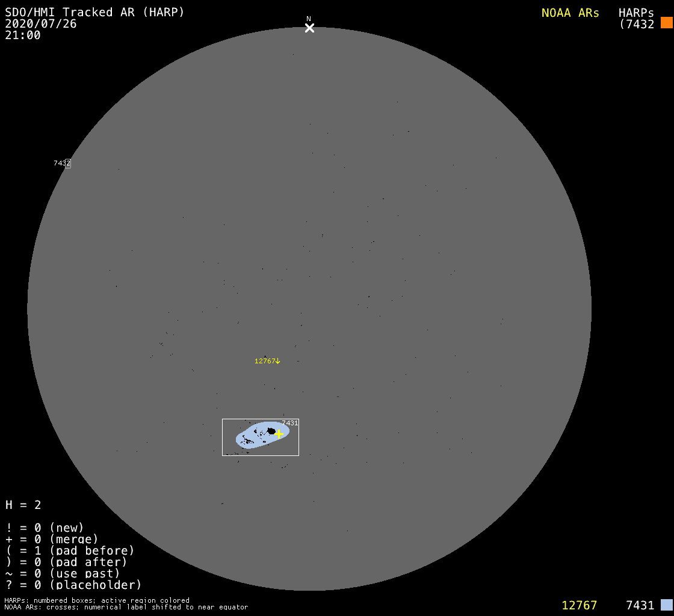674x616 pixels.
Task: Select the yellow 12767 label near the equator
Action: (x=265, y=361)
